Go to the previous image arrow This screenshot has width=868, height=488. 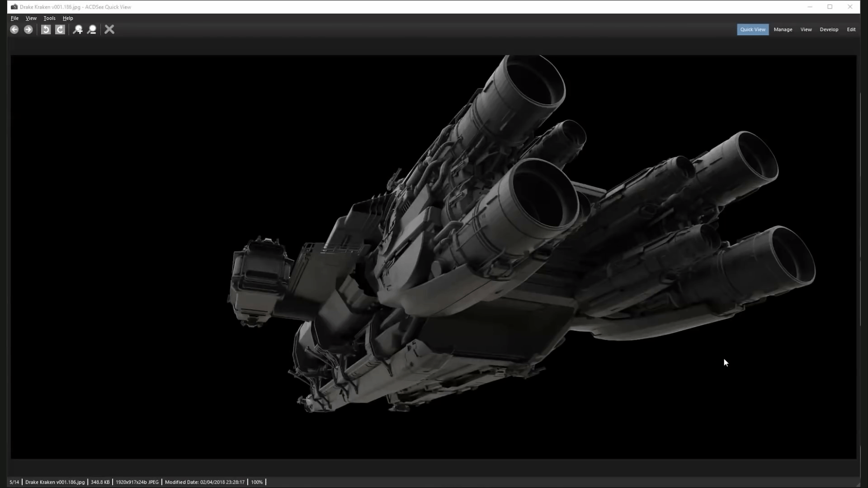tap(14, 29)
